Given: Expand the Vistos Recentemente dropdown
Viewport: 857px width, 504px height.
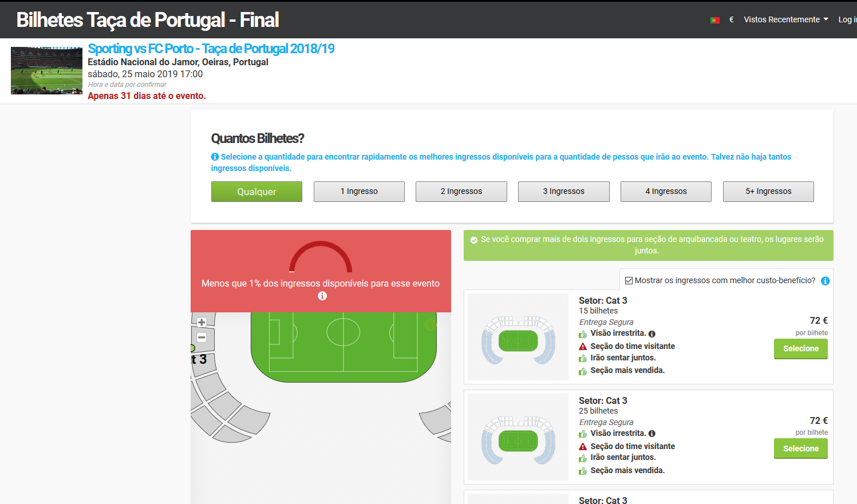Looking at the screenshot, I should tap(786, 19).
